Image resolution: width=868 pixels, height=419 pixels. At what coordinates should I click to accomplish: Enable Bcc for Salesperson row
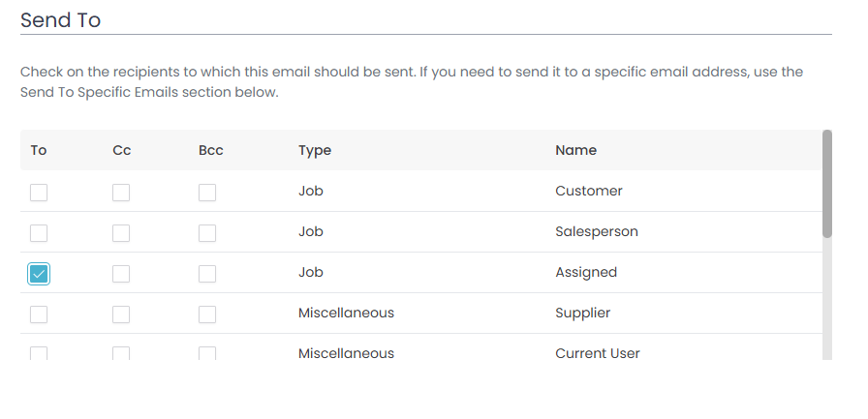tap(207, 233)
